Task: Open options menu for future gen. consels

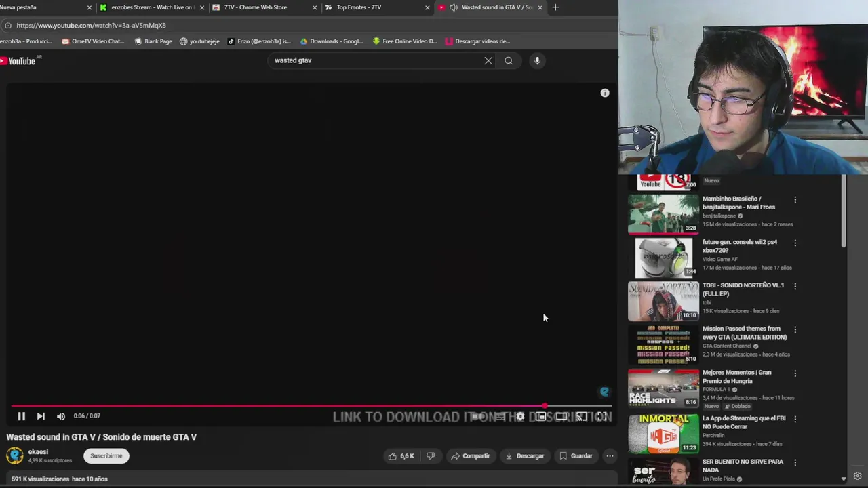Action: (795, 243)
